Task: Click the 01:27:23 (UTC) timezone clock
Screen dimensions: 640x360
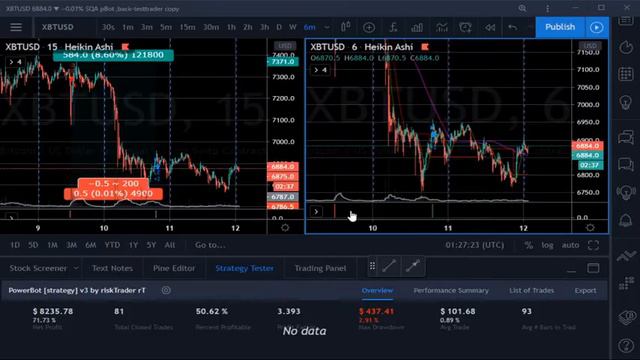Action: point(475,245)
